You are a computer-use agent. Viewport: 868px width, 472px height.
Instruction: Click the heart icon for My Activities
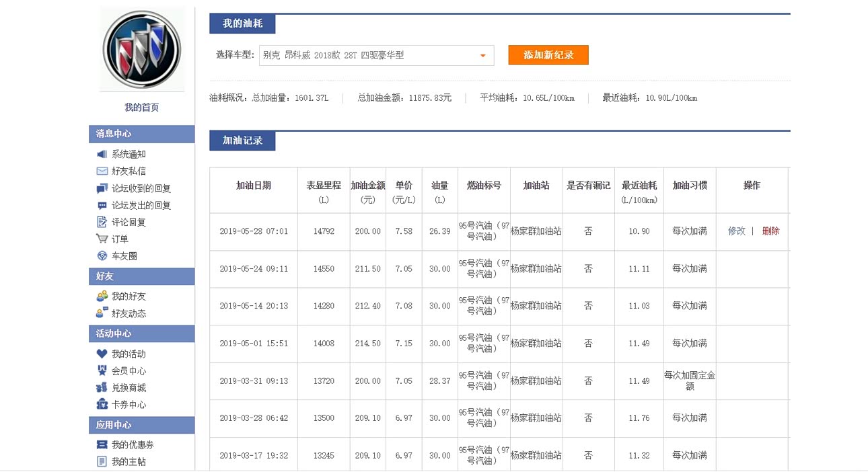102,354
